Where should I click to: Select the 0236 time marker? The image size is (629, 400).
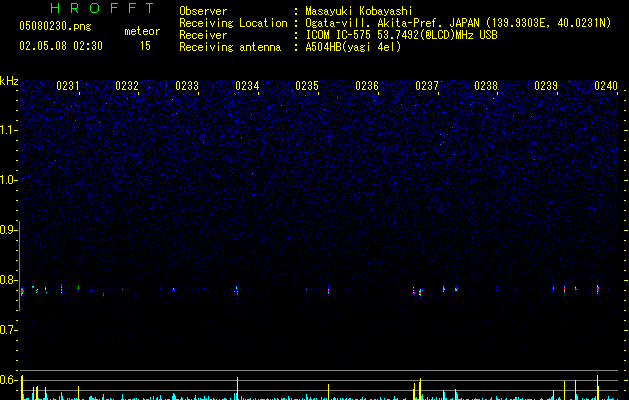coord(367,86)
